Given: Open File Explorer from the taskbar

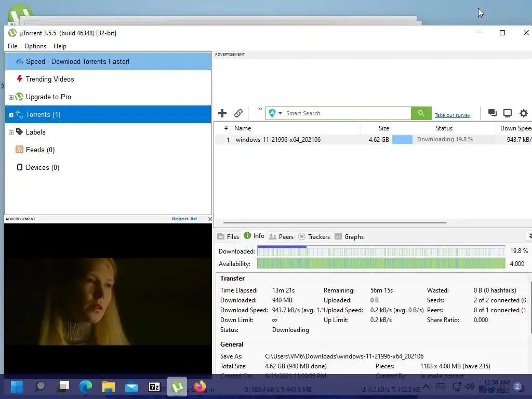Looking at the screenshot, I should (109, 387).
